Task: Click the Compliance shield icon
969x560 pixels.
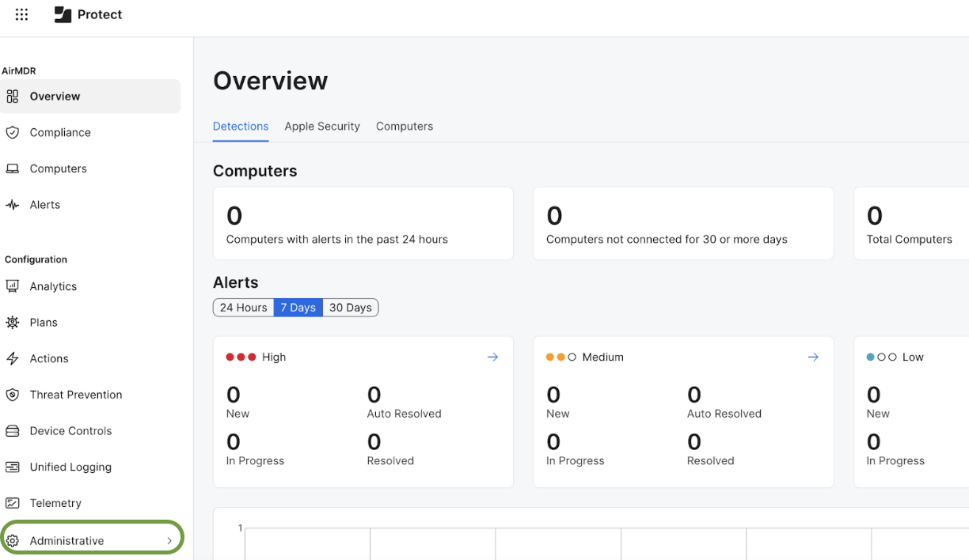Action: click(x=12, y=133)
